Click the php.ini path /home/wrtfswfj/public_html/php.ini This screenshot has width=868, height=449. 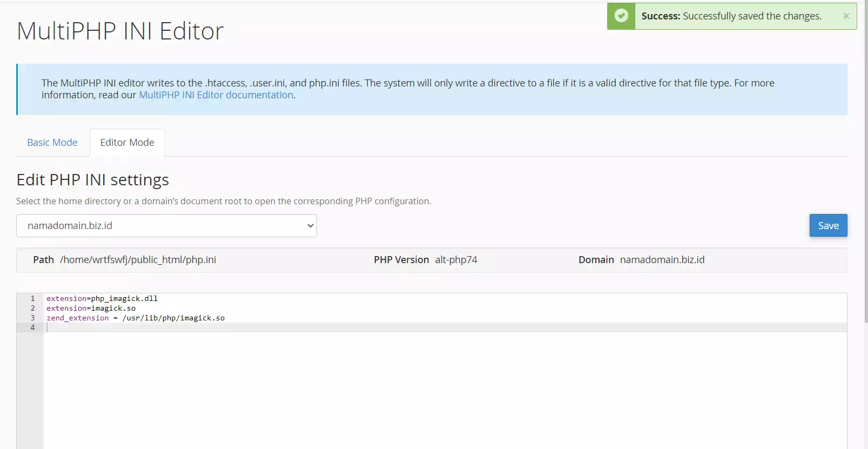coord(138,260)
